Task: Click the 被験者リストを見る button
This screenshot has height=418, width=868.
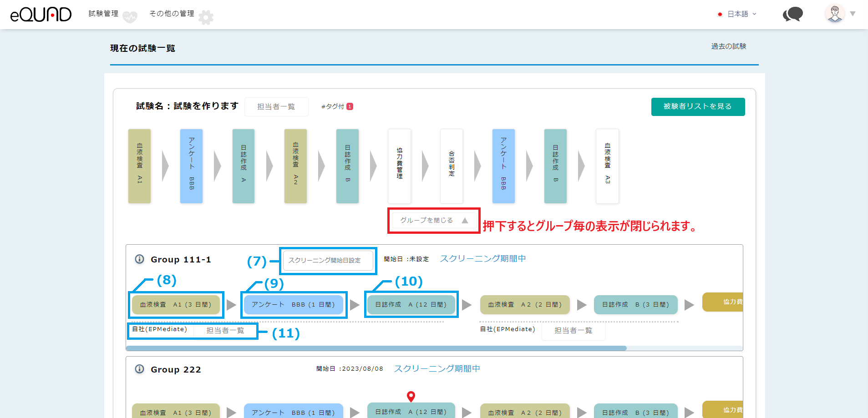Action: pyautogui.click(x=697, y=106)
